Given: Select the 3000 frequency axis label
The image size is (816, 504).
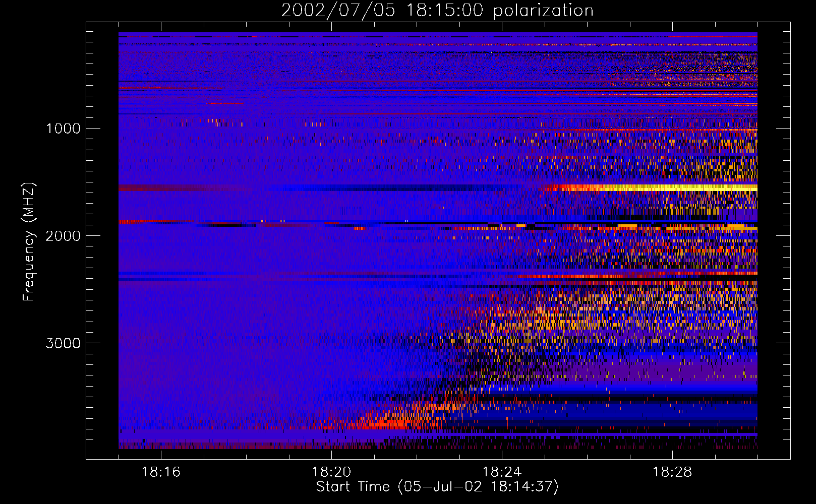Looking at the screenshot, I should coord(63,343).
